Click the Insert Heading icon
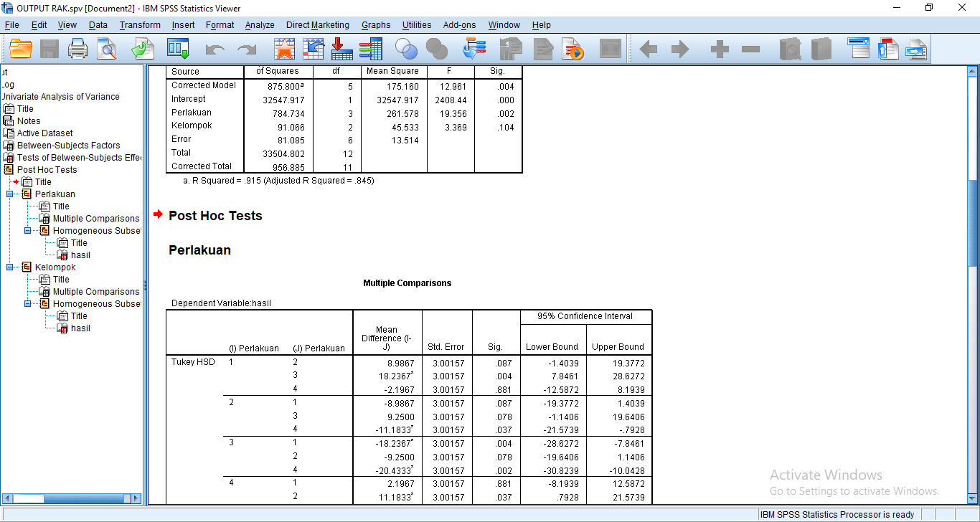The image size is (980, 522). [x=859, y=49]
